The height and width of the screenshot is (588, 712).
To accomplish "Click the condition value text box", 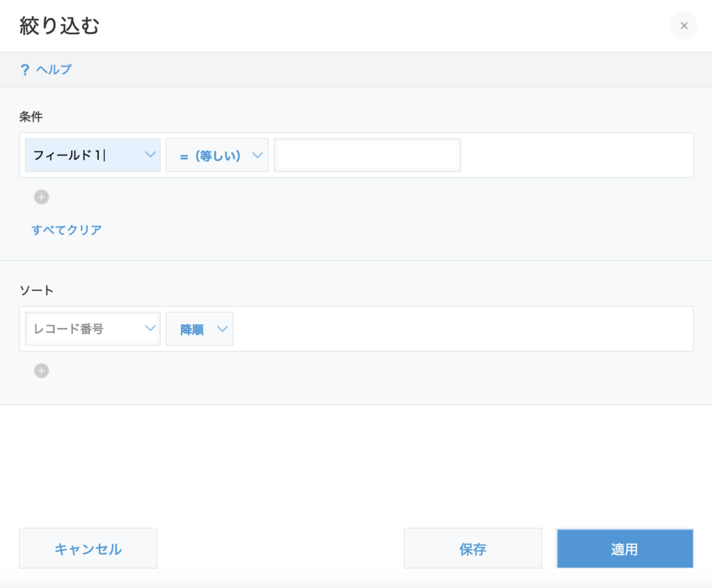I will 367,155.
